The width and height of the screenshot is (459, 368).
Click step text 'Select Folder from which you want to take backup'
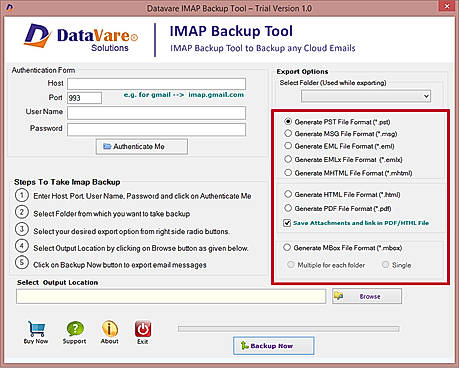(112, 214)
